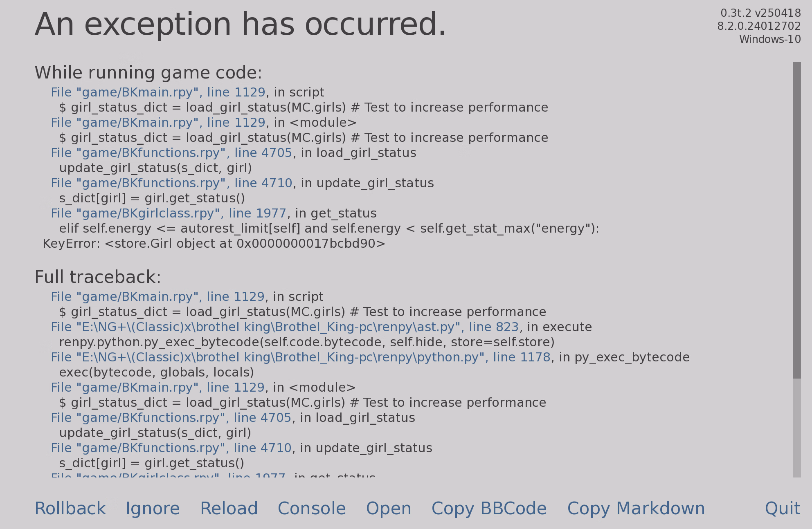Image resolution: width=812 pixels, height=529 pixels.
Task: Open BKfunctions.rpy line 4705 link under game code
Action: coord(171,153)
